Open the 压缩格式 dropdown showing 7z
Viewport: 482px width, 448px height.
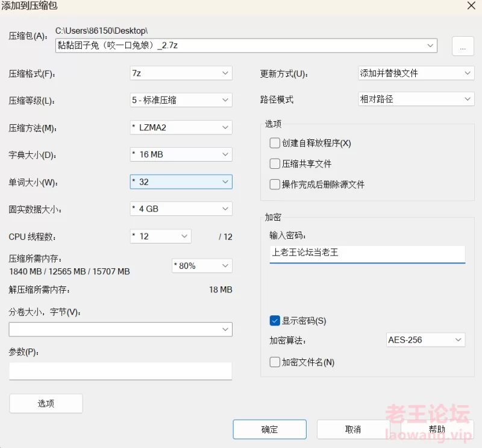pyautogui.click(x=181, y=73)
